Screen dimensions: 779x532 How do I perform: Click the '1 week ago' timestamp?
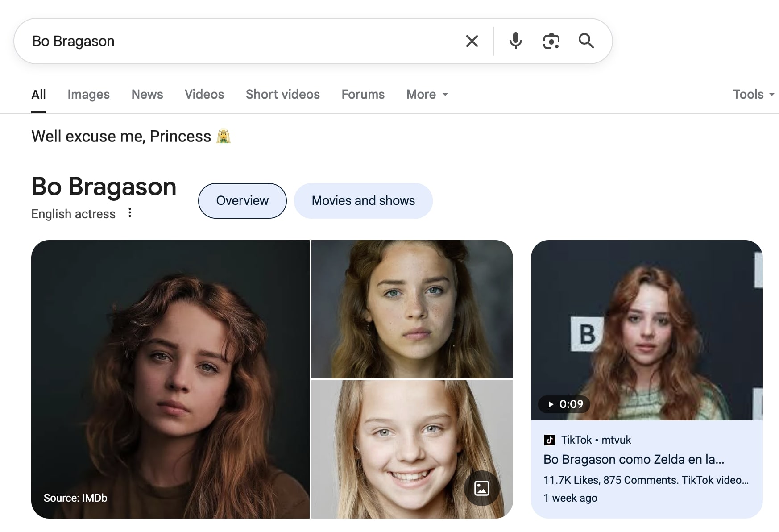pos(570,498)
